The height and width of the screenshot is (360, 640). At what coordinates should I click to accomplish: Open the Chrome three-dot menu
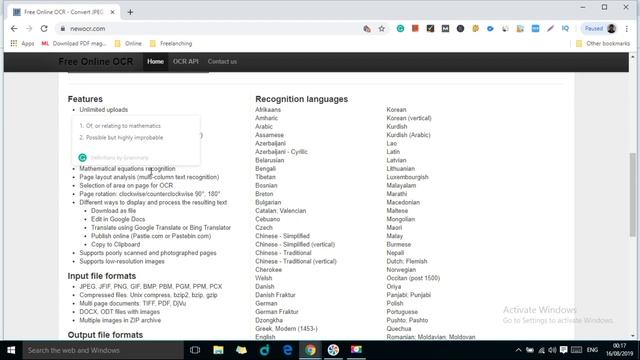point(627,29)
